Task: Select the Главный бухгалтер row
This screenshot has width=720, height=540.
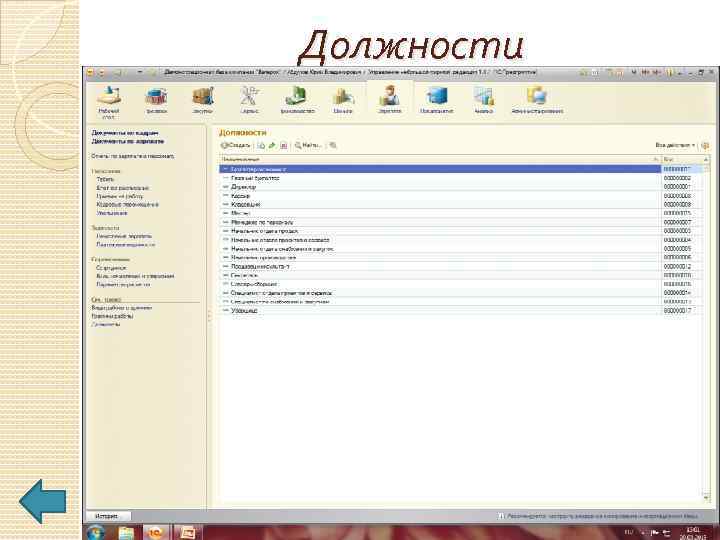Action: pos(440,178)
